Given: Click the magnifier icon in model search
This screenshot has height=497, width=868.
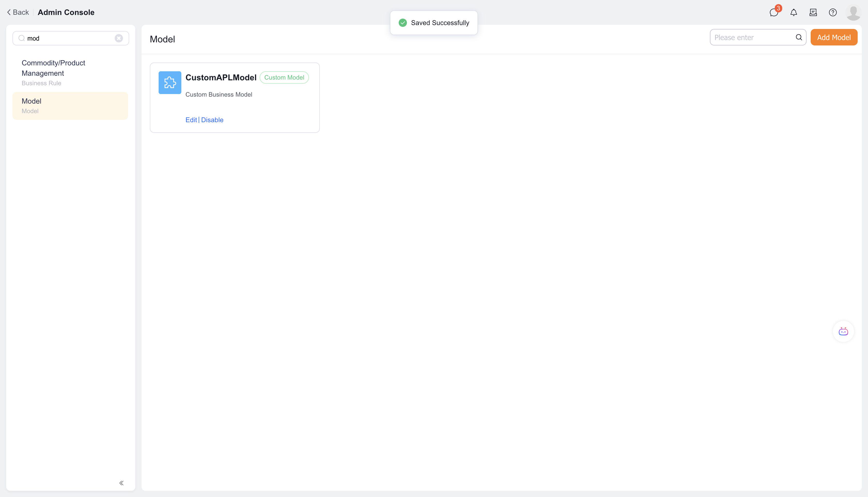Looking at the screenshot, I should 799,37.
